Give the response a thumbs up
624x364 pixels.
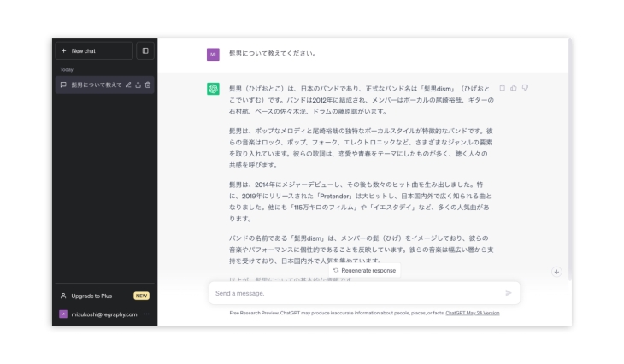click(514, 87)
